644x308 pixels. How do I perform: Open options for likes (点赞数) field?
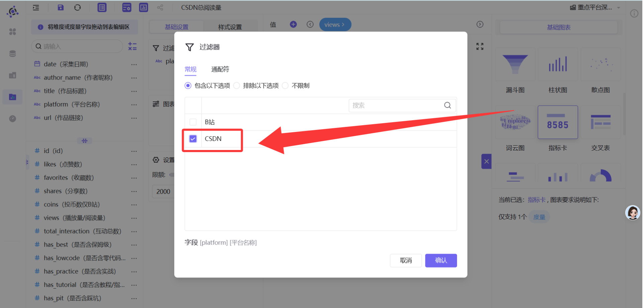tap(134, 164)
